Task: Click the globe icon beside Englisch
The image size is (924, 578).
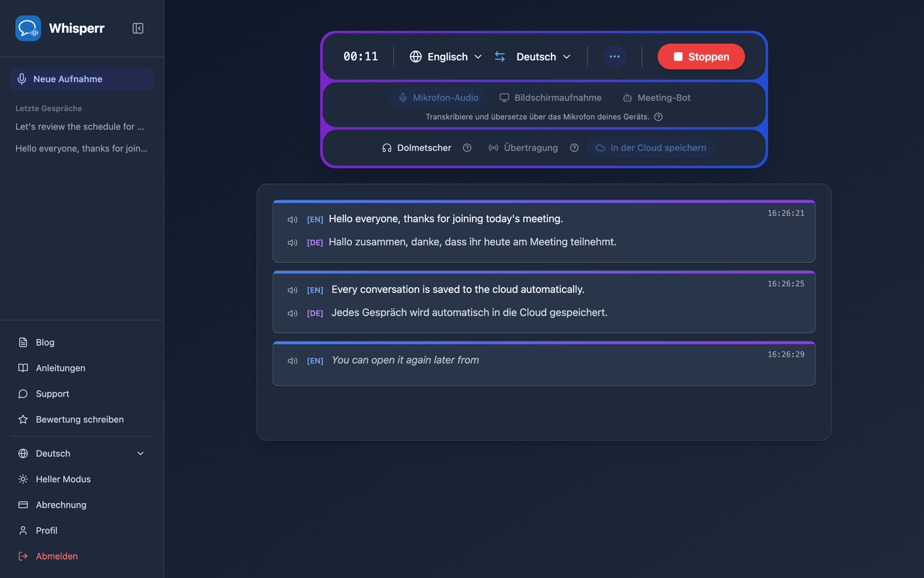Action: click(x=416, y=57)
